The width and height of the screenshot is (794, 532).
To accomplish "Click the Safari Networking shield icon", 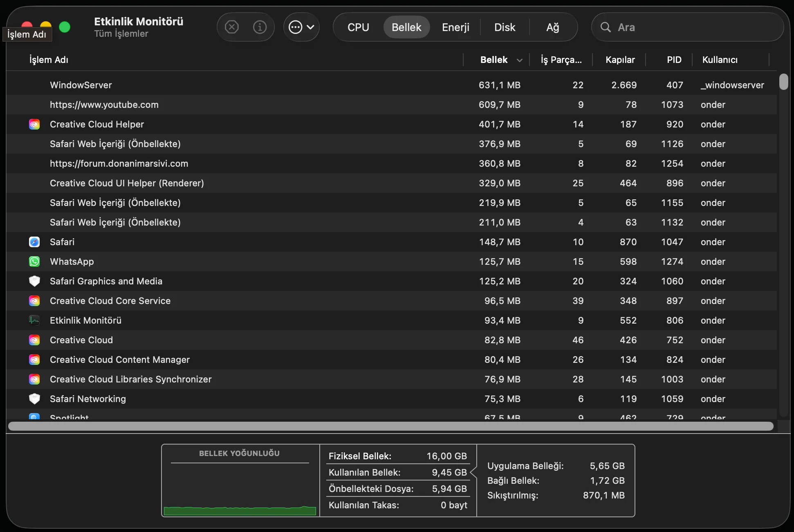I will pos(34,399).
